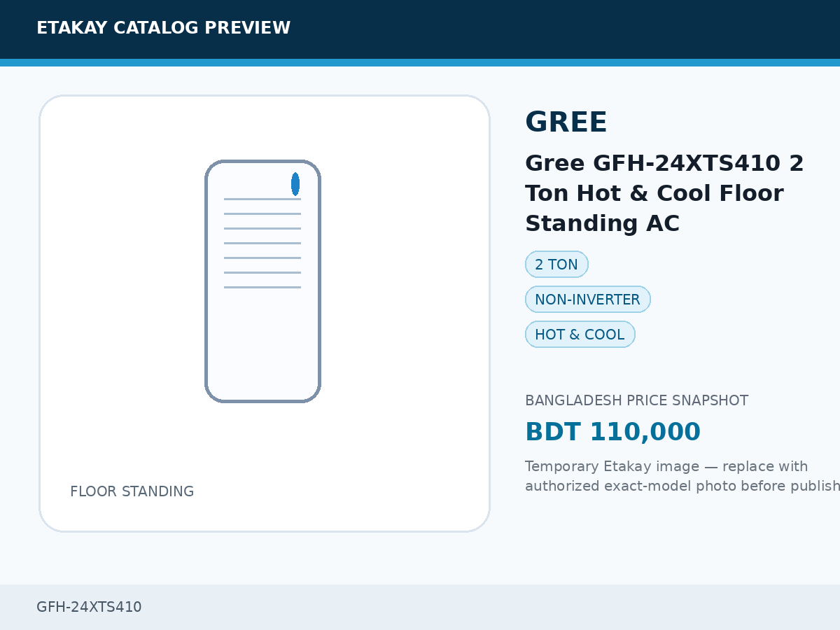Click the floor standing AC illustration
The width and height of the screenshot is (840, 630).
(262, 281)
